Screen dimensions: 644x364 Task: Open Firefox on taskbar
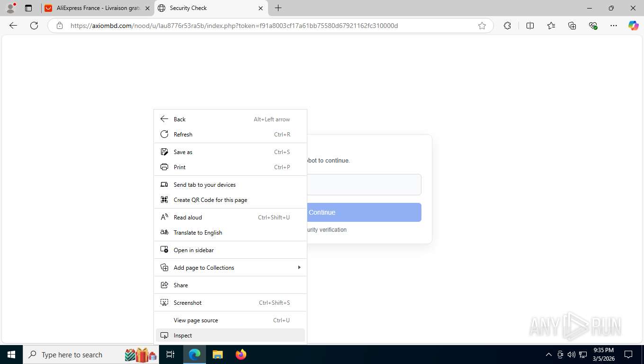241,355
